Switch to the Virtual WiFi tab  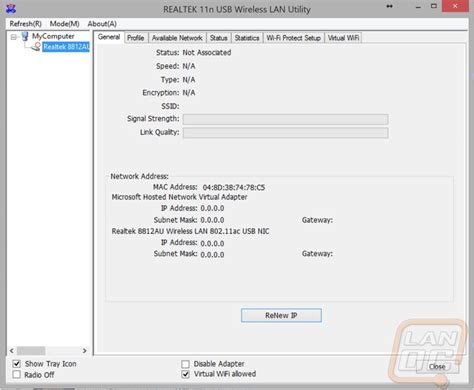pos(343,38)
